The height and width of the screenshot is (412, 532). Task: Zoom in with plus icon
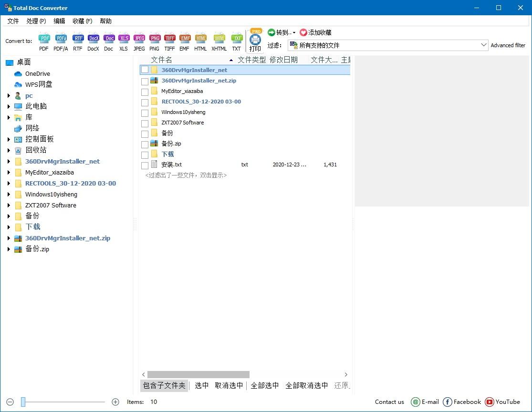(115, 402)
